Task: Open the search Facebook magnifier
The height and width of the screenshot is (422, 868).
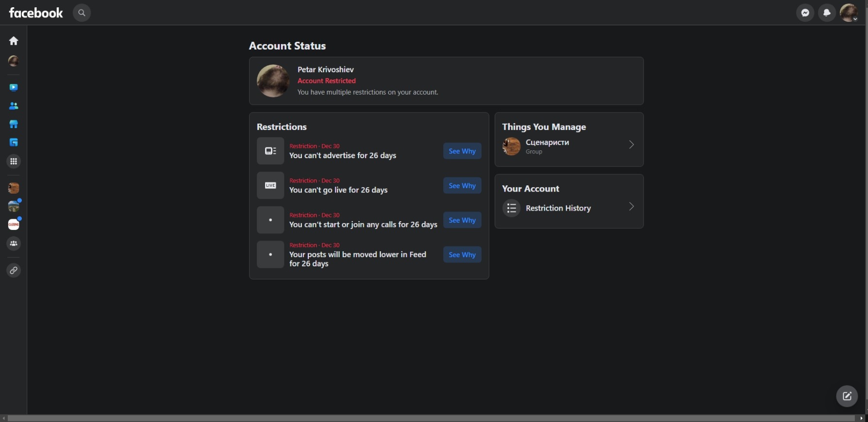Action: click(82, 13)
